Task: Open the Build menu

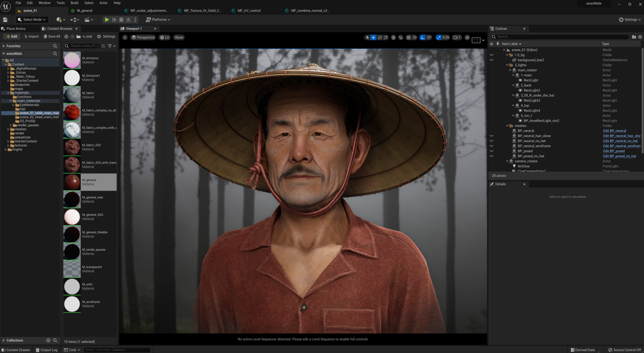Action: click(74, 3)
